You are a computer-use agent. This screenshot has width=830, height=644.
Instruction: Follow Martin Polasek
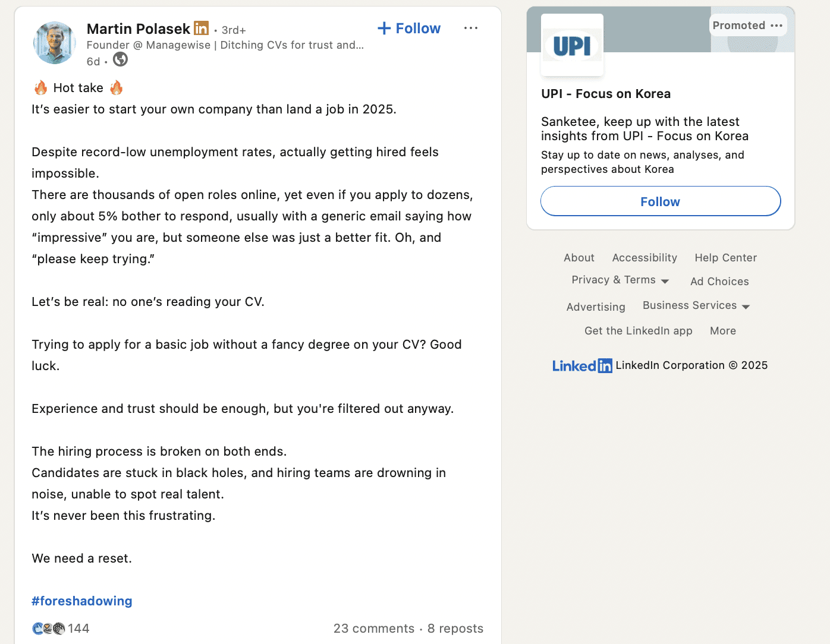tap(409, 29)
